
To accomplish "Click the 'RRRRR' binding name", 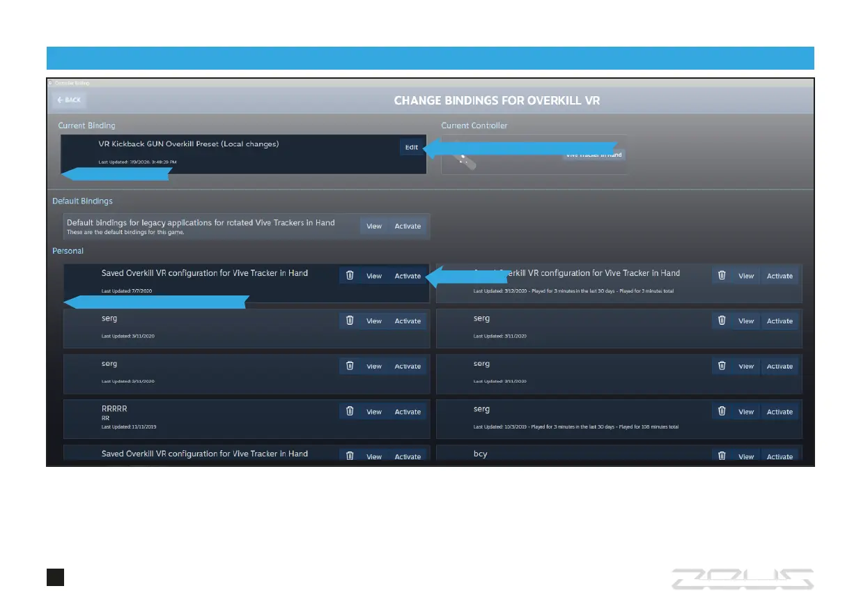I will pos(114,409).
